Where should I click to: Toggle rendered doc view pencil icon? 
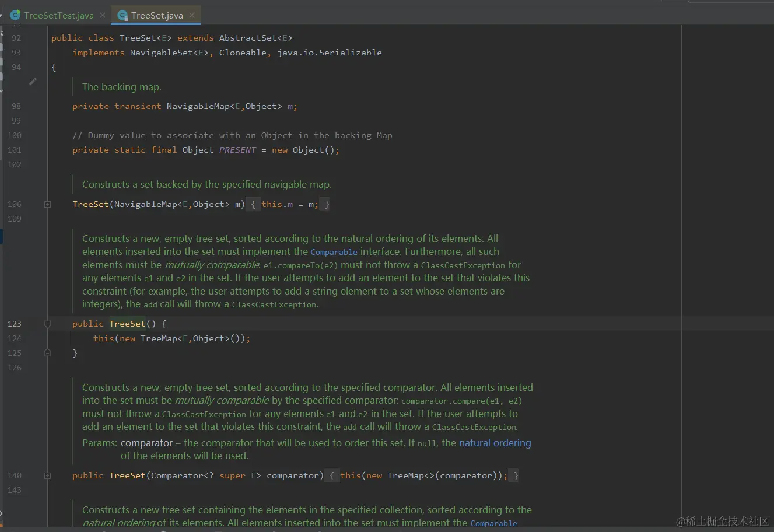point(33,82)
